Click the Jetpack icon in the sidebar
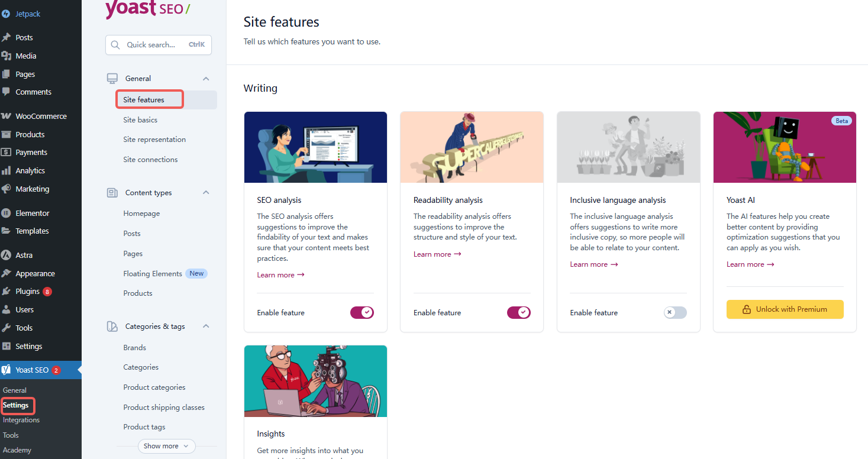The image size is (868, 459). coord(6,14)
